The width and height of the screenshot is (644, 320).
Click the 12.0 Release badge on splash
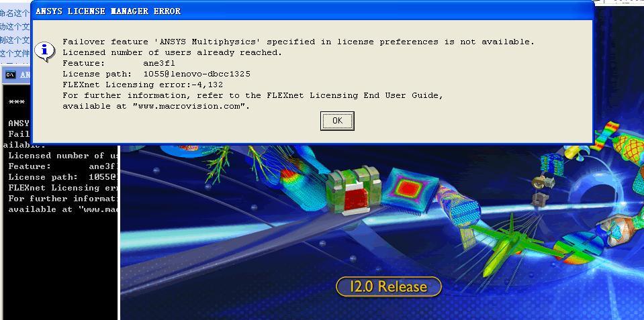pos(389,286)
